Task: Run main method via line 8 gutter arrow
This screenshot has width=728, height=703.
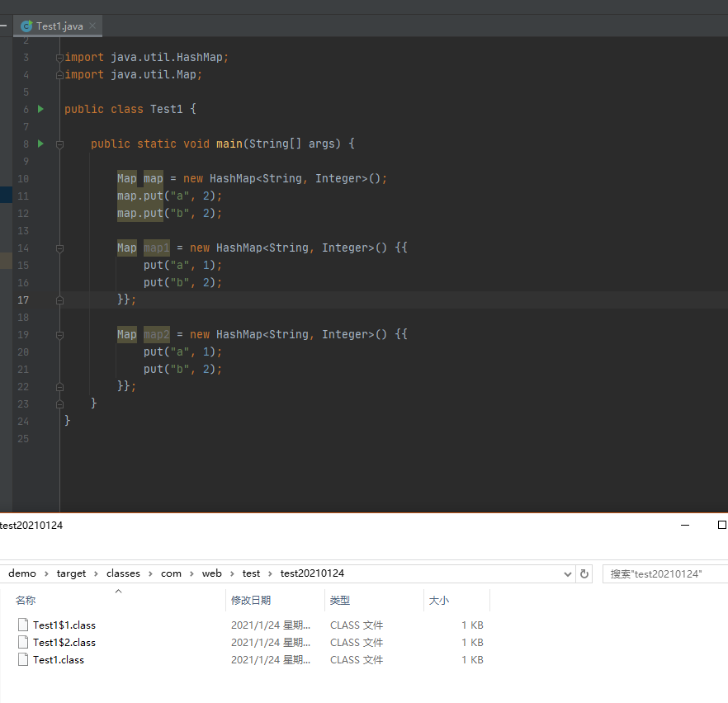Action: (40, 144)
